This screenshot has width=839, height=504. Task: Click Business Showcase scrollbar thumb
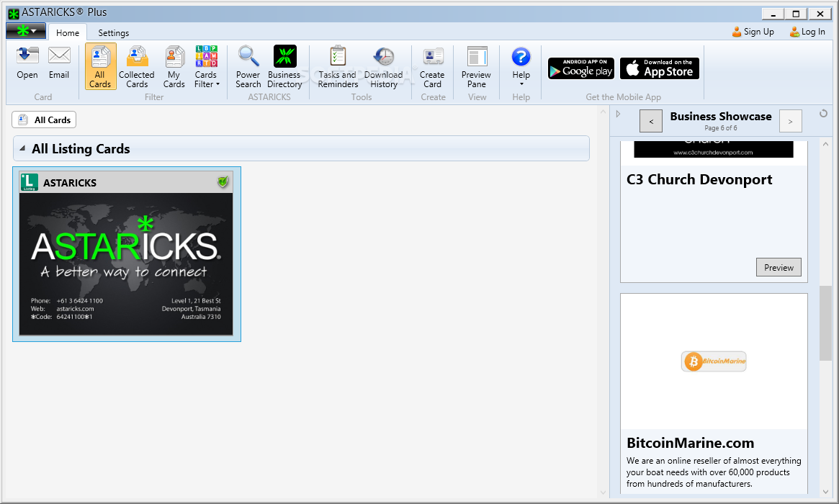825,324
